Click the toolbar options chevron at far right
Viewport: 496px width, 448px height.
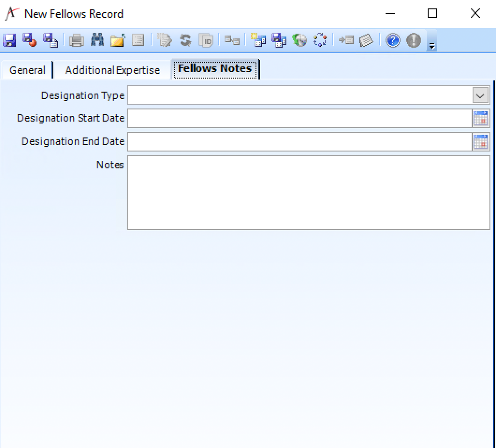coord(431,45)
